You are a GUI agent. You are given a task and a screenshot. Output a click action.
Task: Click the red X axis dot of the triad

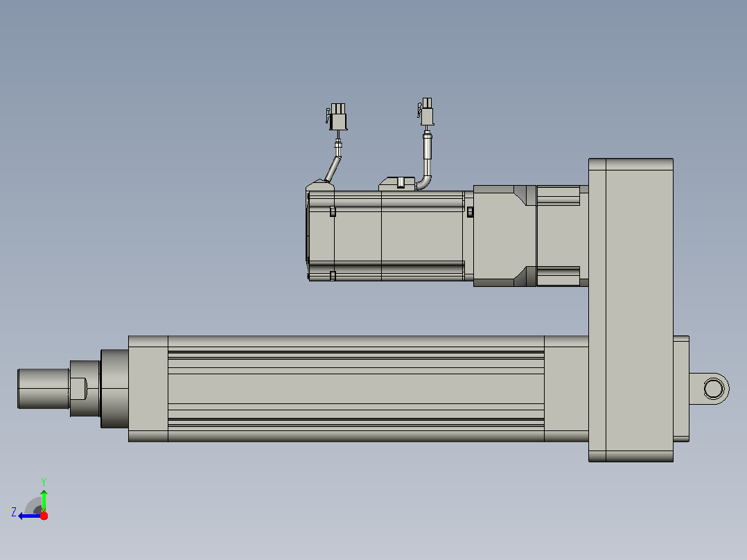click(x=44, y=516)
